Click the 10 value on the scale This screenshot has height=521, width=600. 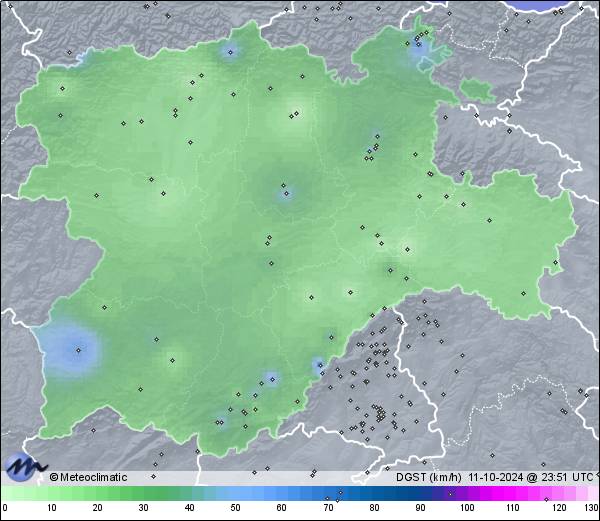click(52, 508)
